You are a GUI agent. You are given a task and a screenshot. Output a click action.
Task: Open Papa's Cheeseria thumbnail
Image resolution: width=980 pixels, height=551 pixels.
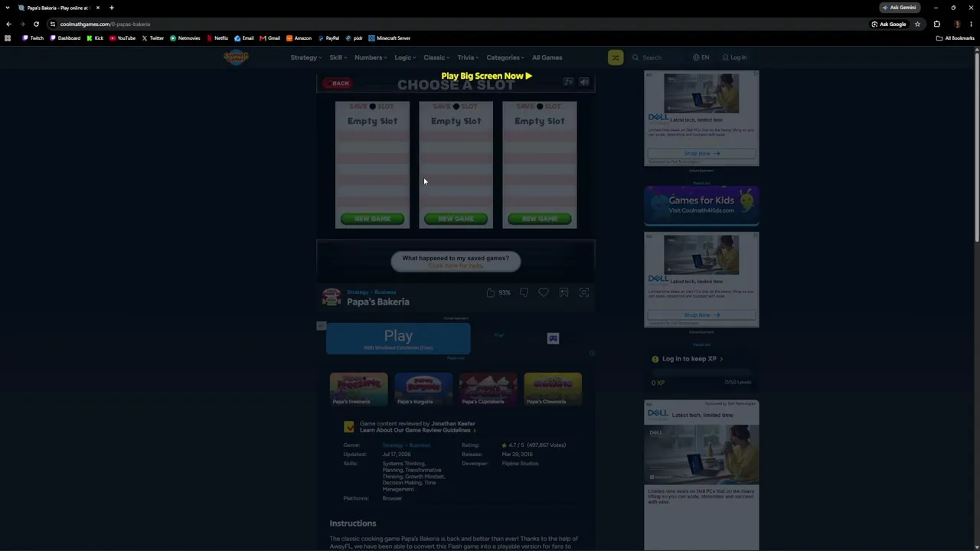pos(553,390)
